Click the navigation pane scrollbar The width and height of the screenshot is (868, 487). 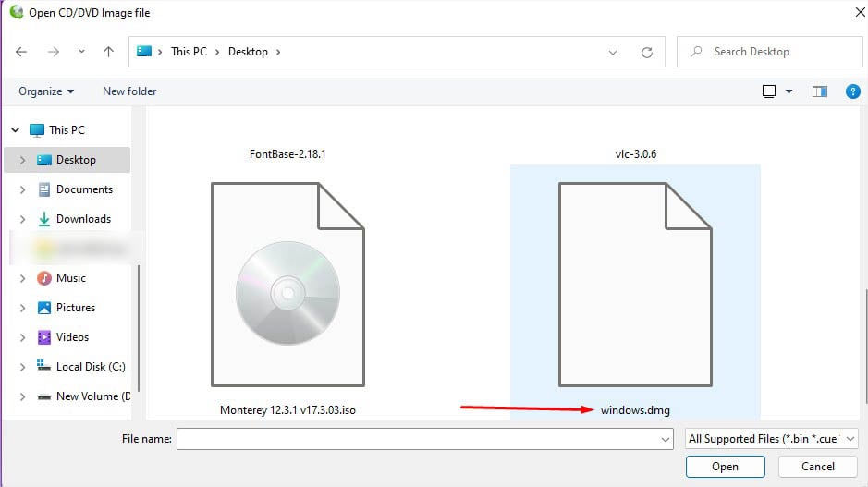(139, 328)
